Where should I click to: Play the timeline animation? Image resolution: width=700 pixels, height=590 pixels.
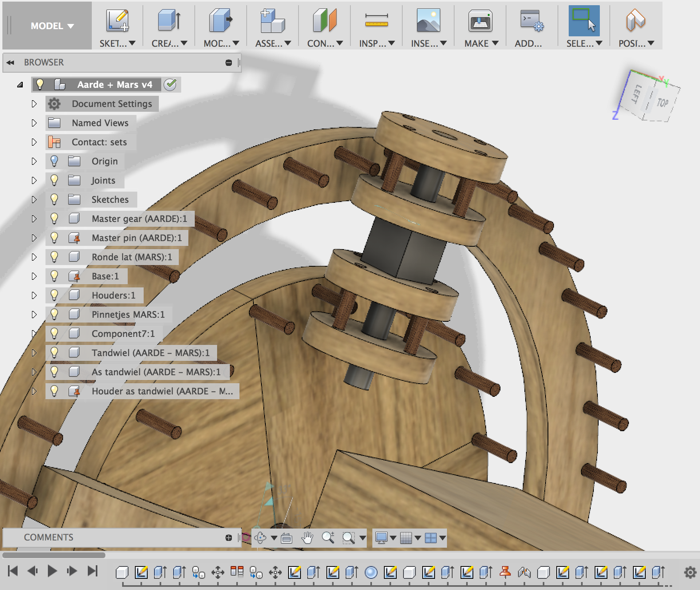(52, 571)
